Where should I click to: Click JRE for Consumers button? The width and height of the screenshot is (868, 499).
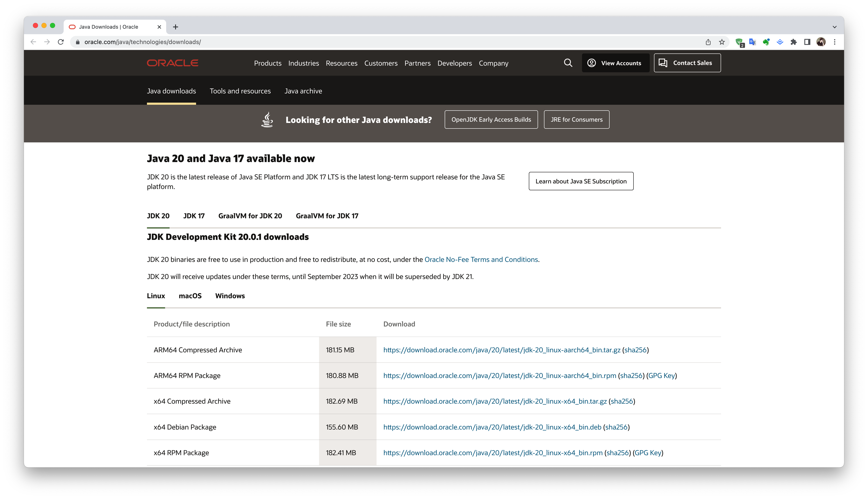coord(576,119)
